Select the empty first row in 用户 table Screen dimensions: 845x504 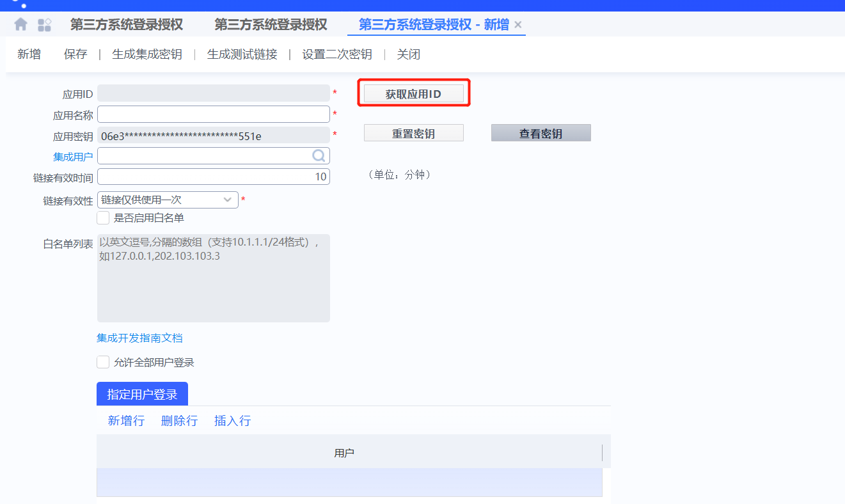[349, 482]
